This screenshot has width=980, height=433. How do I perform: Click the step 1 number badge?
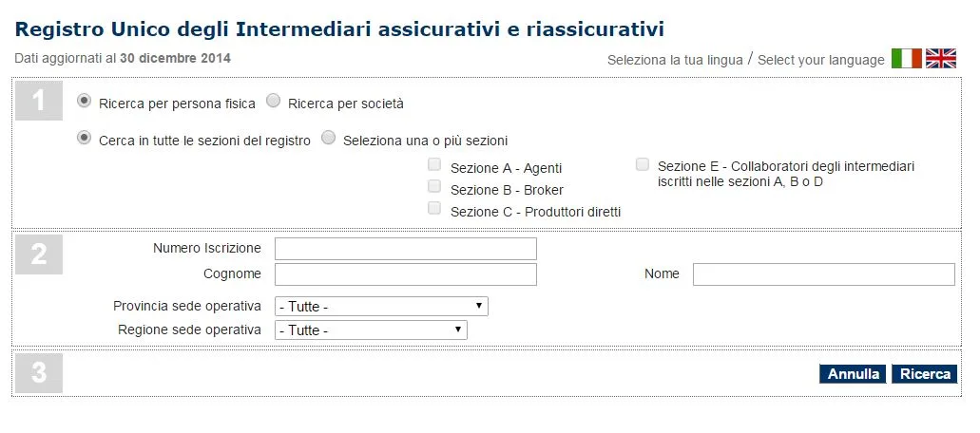(39, 102)
